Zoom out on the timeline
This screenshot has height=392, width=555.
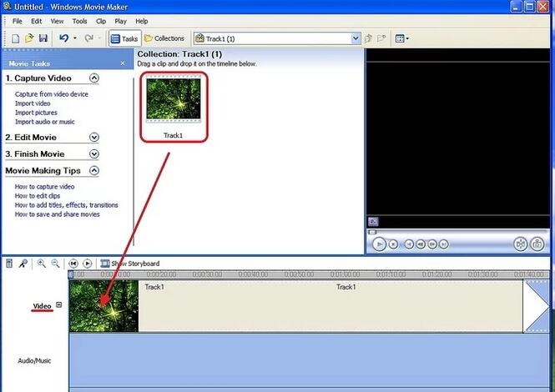(55, 264)
